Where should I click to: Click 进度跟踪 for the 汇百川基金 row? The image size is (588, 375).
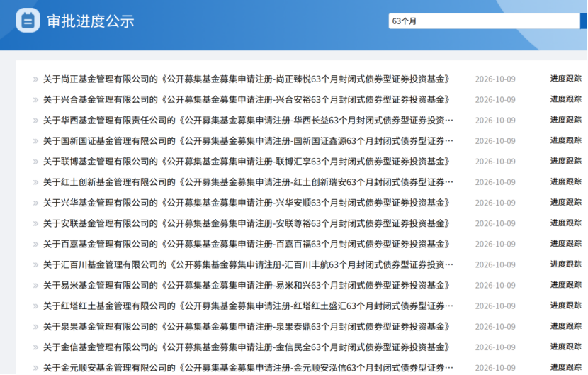566,264
